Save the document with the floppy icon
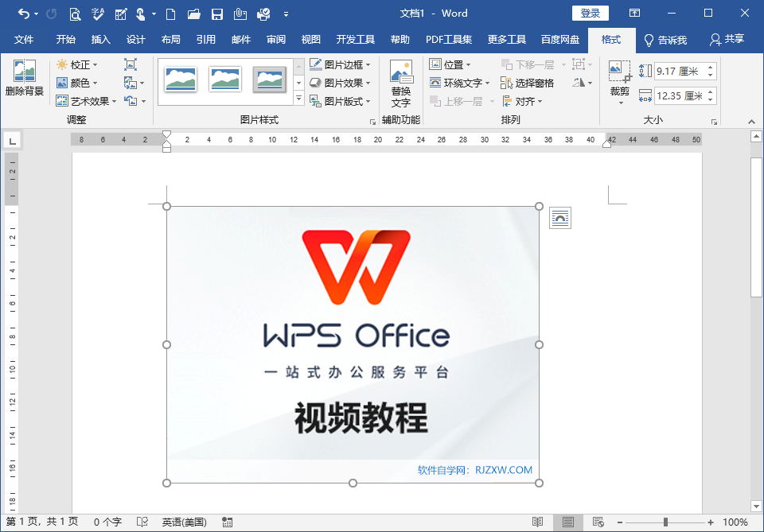Image resolution: width=764 pixels, height=532 pixels. pyautogui.click(x=217, y=14)
